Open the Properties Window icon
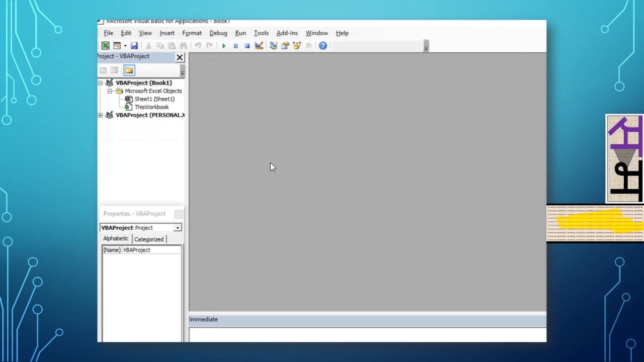This screenshot has height=362, width=644. tap(285, 46)
